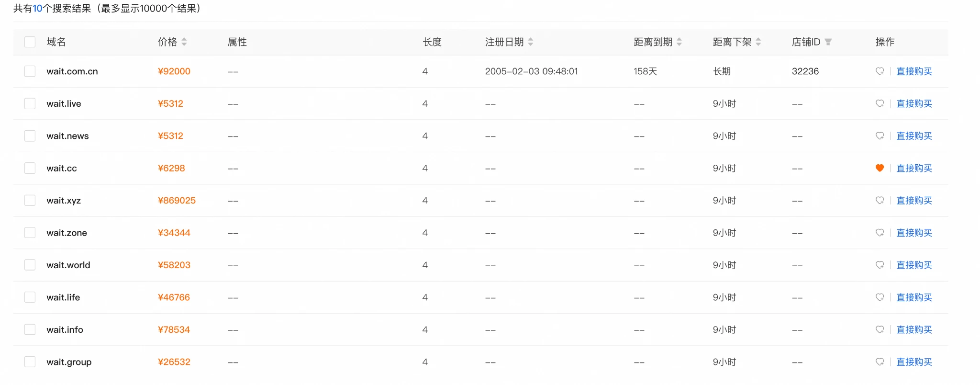Click heart icon in wait.group row
The height and width of the screenshot is (385, 980).
(x=880, y=362)
